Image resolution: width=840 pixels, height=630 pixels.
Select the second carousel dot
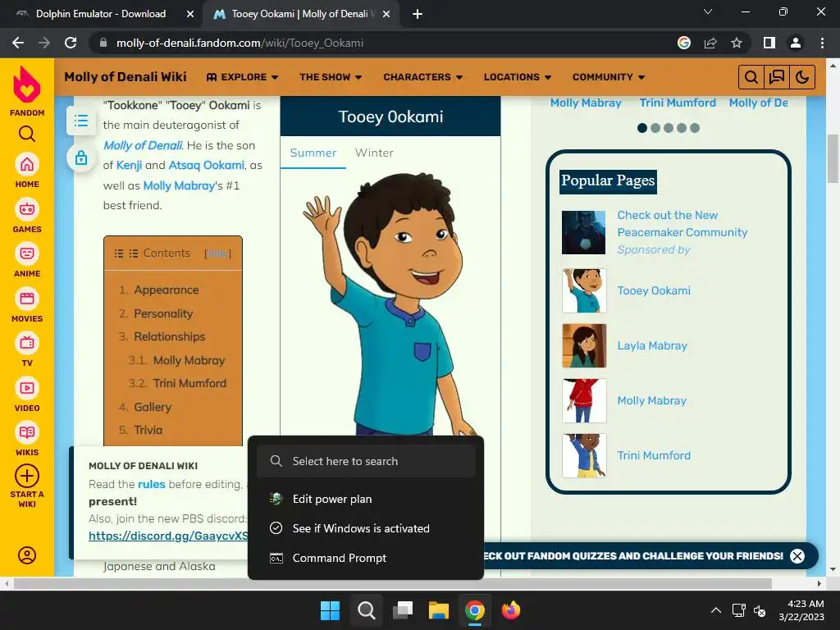point(655,128)
